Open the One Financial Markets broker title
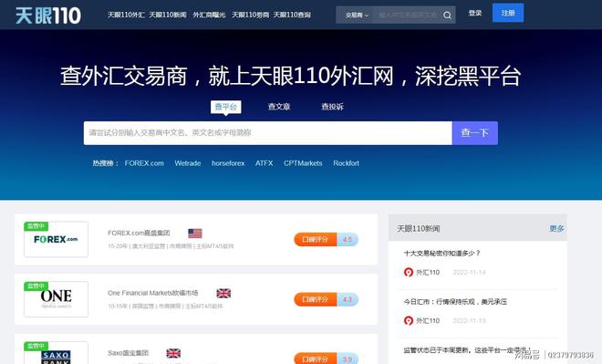Screen dimensions: 602x364 tap(153, 293)
